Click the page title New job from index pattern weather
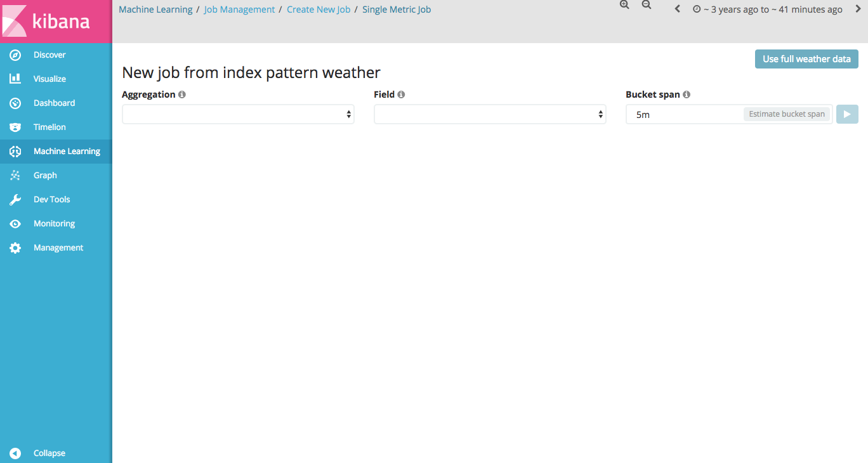 pos(251,73)
